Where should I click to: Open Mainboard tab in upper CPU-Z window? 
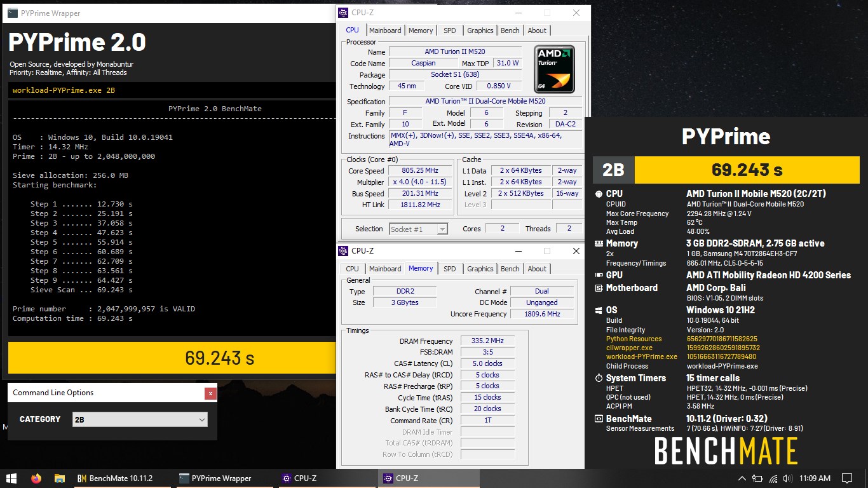pos(385,30)
